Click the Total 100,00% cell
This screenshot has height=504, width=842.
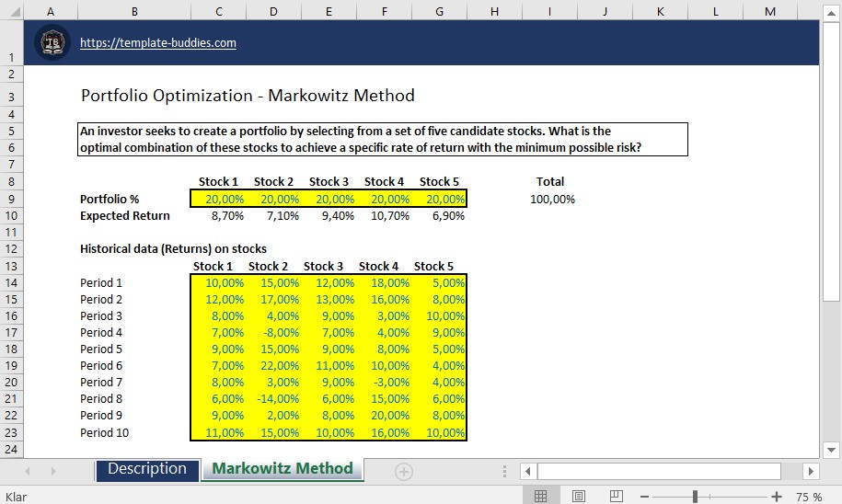click(551, 199)
